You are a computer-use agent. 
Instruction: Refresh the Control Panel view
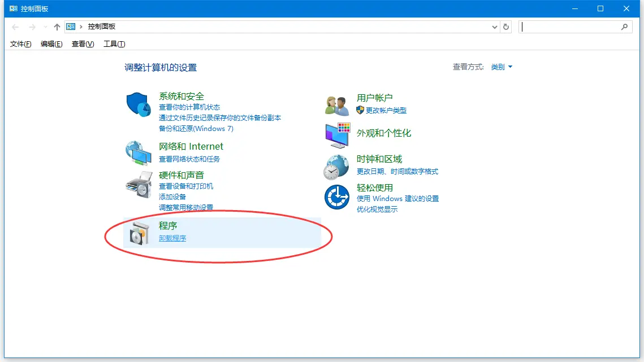pos(506,27)
